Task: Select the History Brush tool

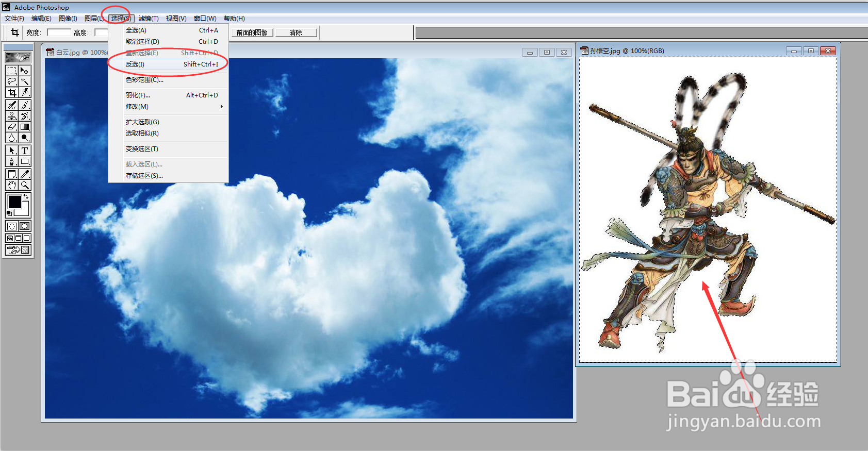Action: (24, 116)
